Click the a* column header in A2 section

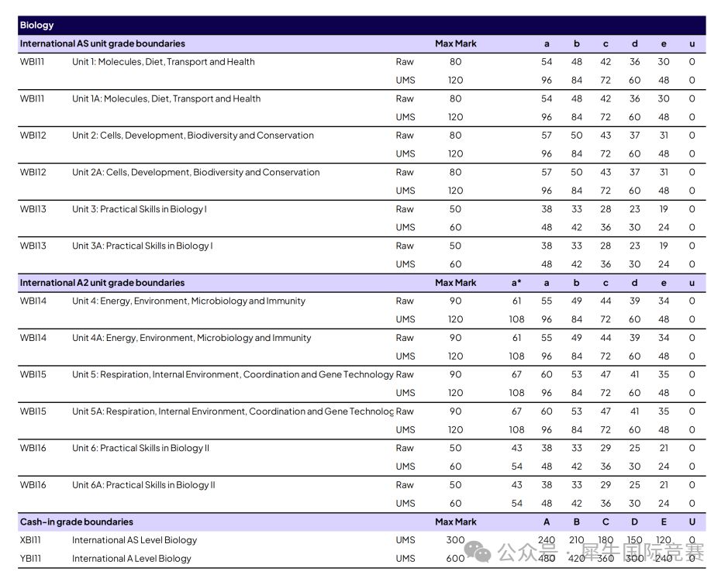tap(516, 283)
